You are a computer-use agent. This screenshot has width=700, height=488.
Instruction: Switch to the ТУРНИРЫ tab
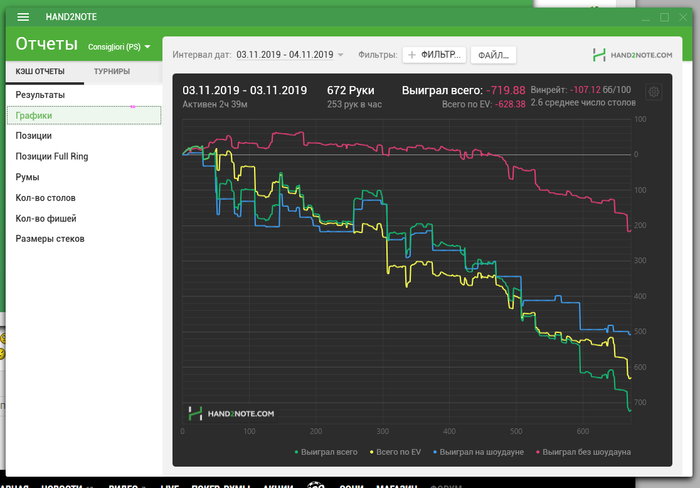[112, 71]
